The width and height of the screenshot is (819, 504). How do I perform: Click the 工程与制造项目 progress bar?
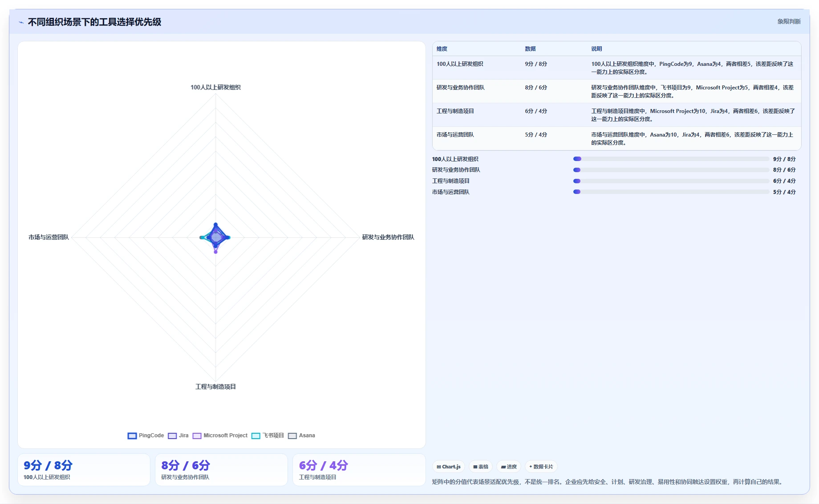(671, 181)
